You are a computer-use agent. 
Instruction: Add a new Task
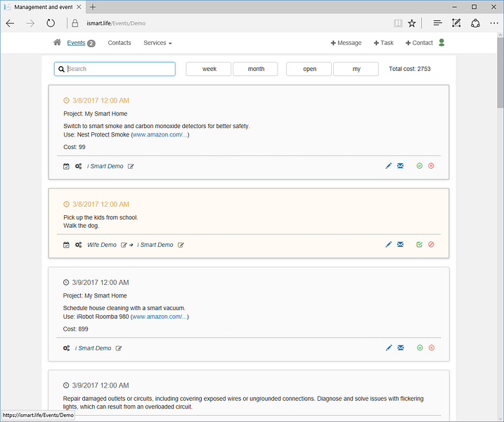click(384, 43)
